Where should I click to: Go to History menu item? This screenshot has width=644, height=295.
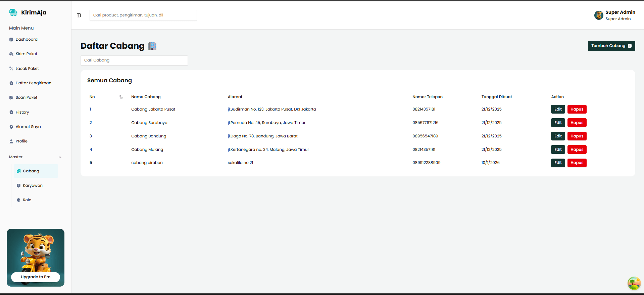tap(22, 112)
